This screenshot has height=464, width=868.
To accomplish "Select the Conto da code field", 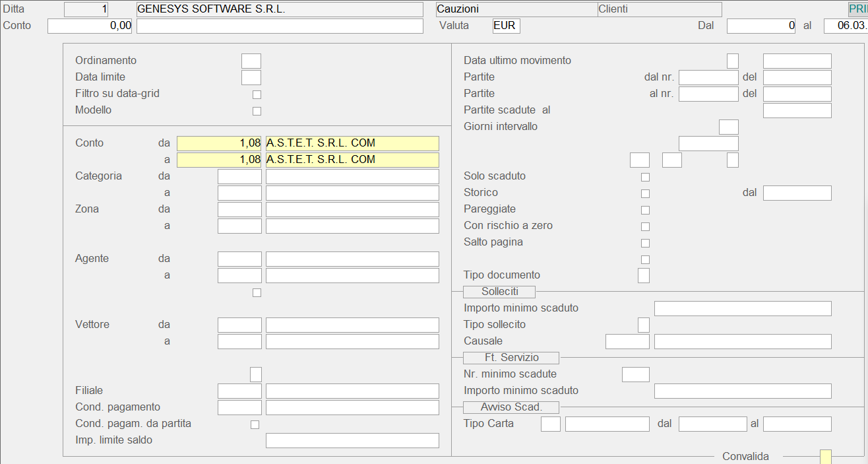I will [x=219, y=143].
